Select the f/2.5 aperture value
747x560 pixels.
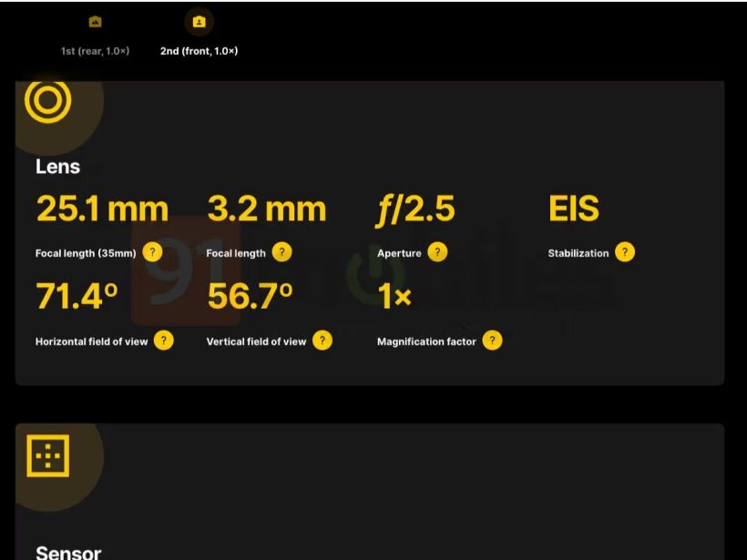(x=415, y=209)
